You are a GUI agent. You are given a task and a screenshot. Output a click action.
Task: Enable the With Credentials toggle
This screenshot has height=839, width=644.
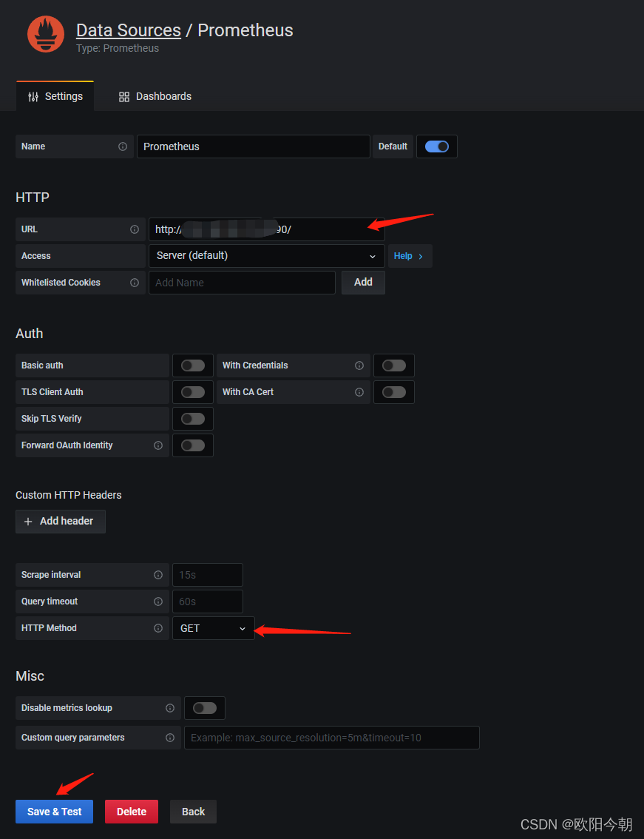[393, 365]
